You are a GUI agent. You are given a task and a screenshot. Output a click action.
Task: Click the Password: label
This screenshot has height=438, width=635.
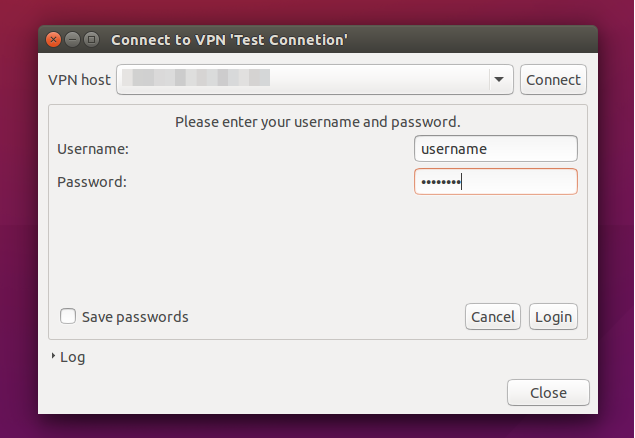tap(92, 182)
